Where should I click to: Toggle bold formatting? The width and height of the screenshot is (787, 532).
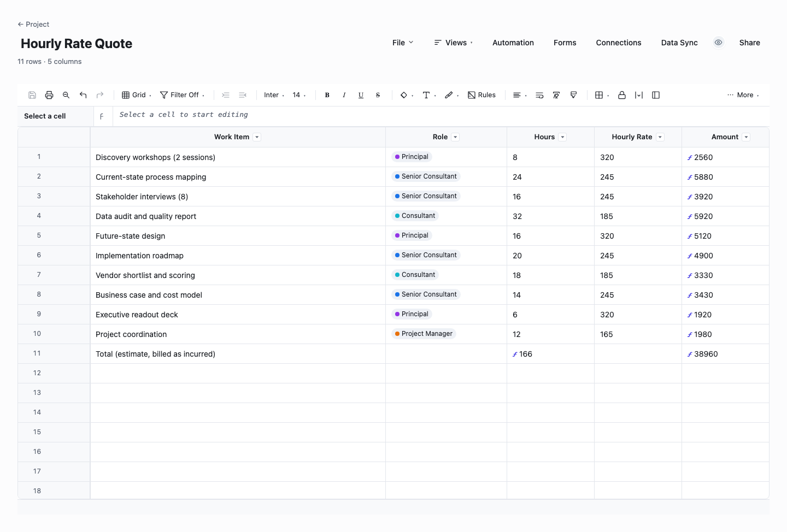tap(327, 95)
